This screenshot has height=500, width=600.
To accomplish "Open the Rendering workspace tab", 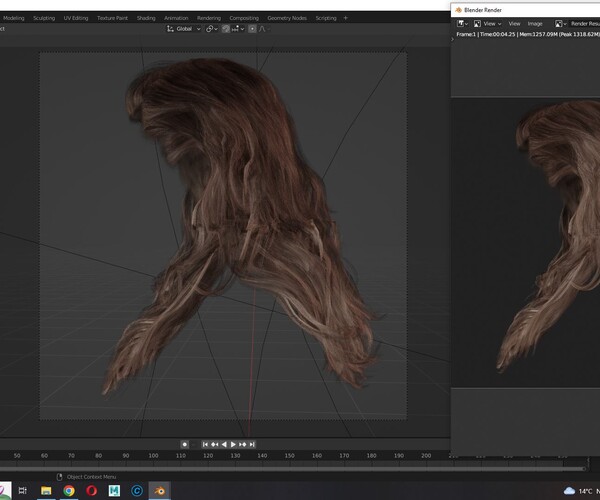I will click(x=209, y=18).
